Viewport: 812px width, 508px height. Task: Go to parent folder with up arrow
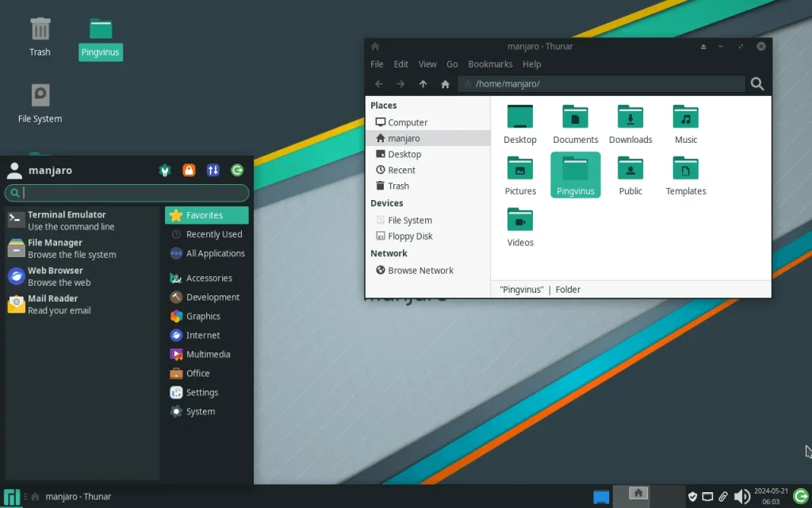423,84
